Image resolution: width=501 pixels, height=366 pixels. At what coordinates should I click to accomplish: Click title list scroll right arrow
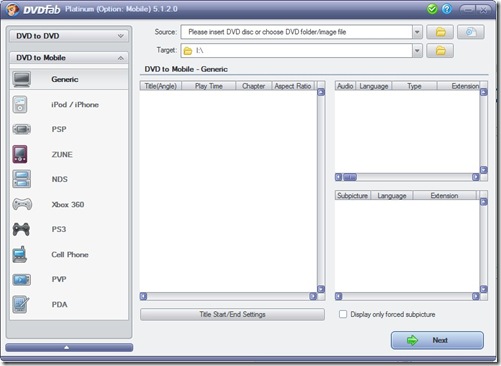coord(313,296)
